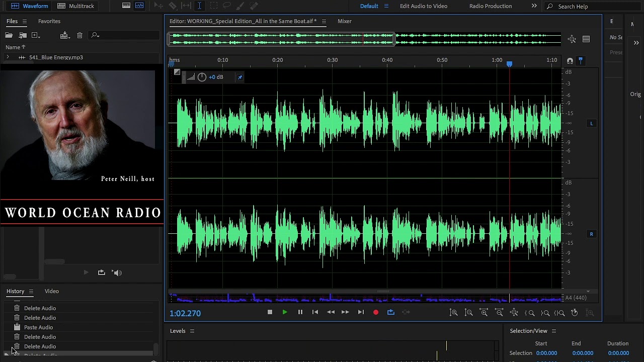Fast forward the audio
The width and height of the screenshot is (644, 362).
345,312
